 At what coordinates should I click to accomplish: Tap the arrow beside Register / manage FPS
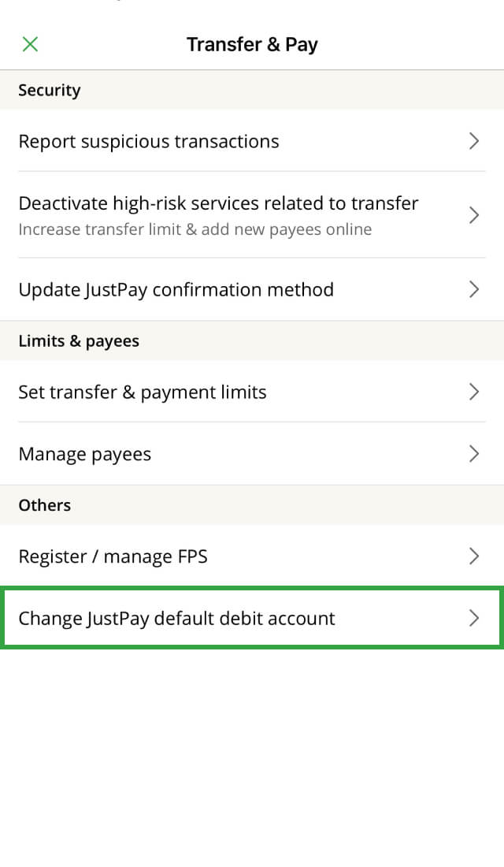point(473,556)
